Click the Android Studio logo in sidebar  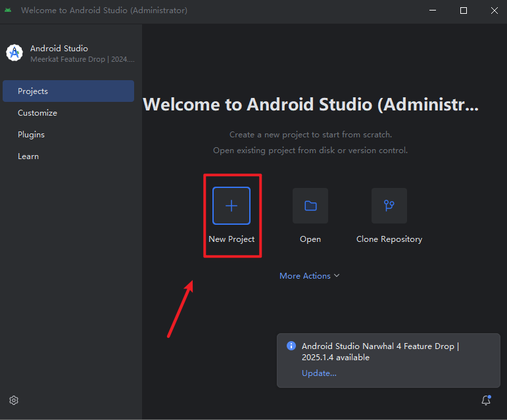coord(14,54)
